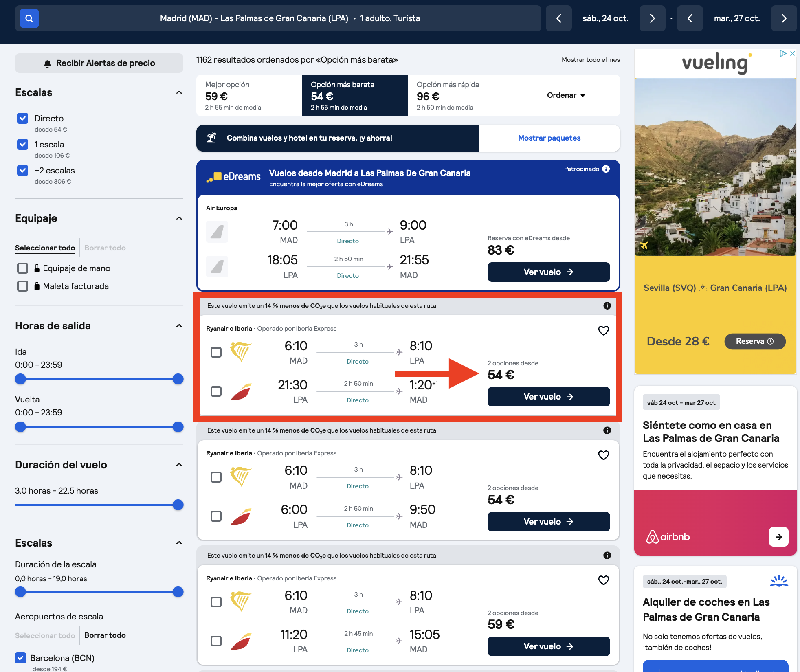This screenshot has width=800, height=672.
Task: Click the Madrid – Las Palmas search field
Action: (x=278, y=18)
